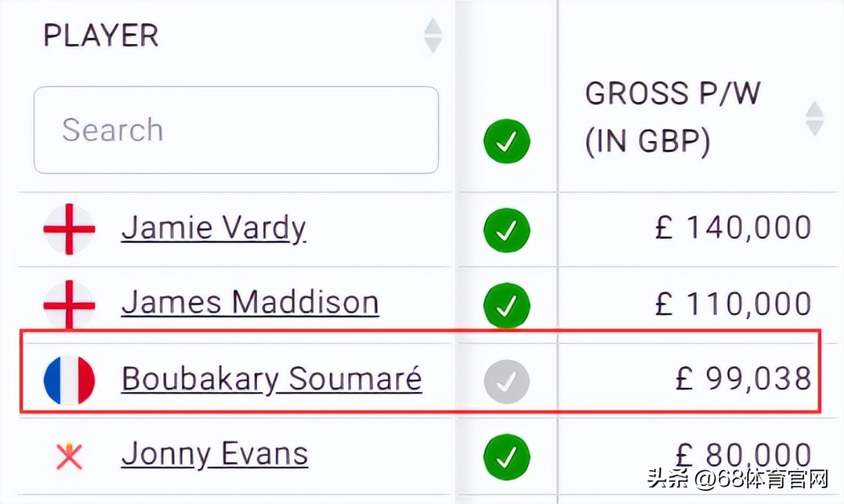
Task: Open Jonny Evans's player link
Action: coord(215,454)
